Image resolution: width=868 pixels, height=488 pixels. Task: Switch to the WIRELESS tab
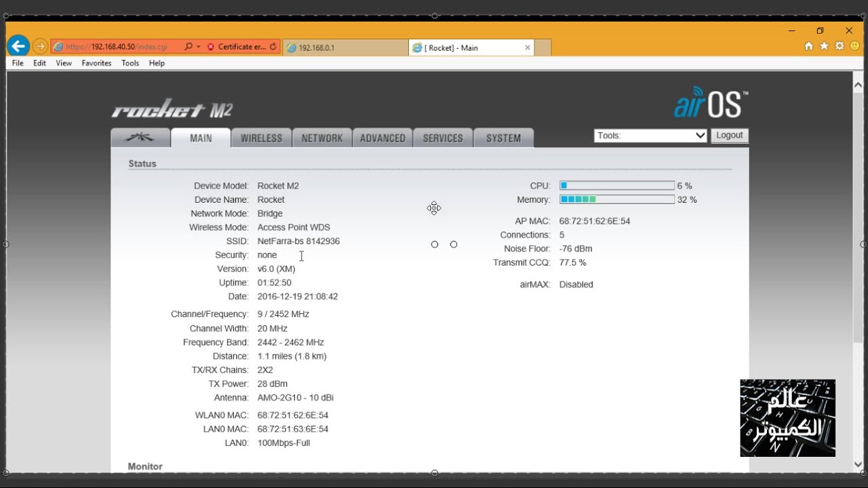coord(261,138)
